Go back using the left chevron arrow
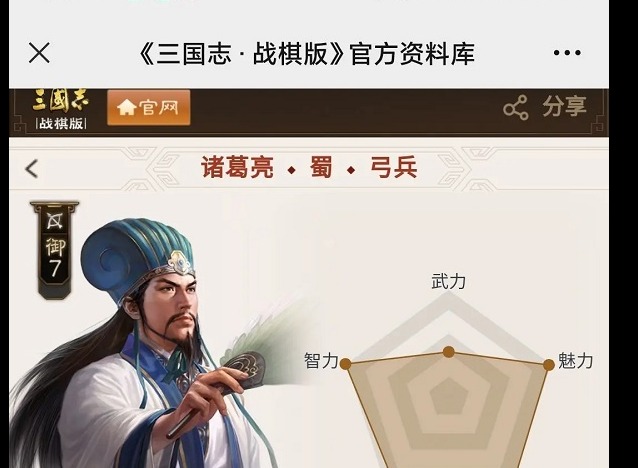The width and height of the screenshot is (638, 468). (32, 168)
